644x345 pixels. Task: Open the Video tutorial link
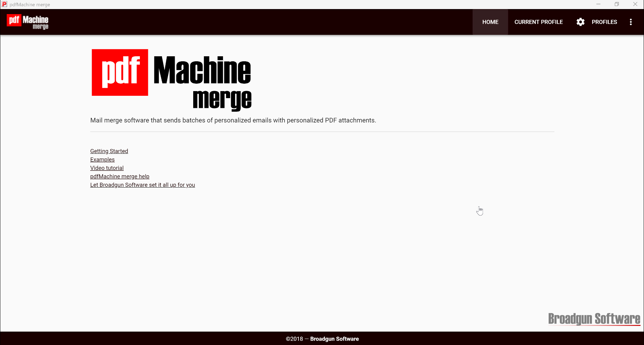pyautogui.click(x=107, y=168)
